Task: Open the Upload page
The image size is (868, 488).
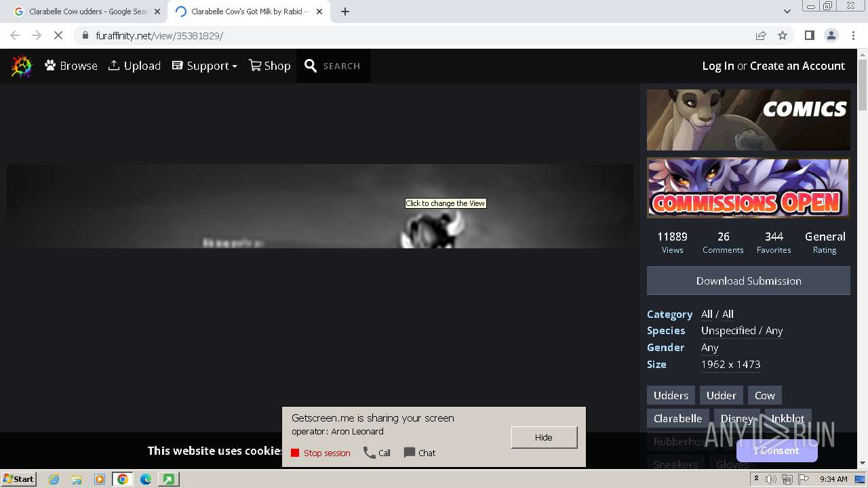Action: point(134,66)
